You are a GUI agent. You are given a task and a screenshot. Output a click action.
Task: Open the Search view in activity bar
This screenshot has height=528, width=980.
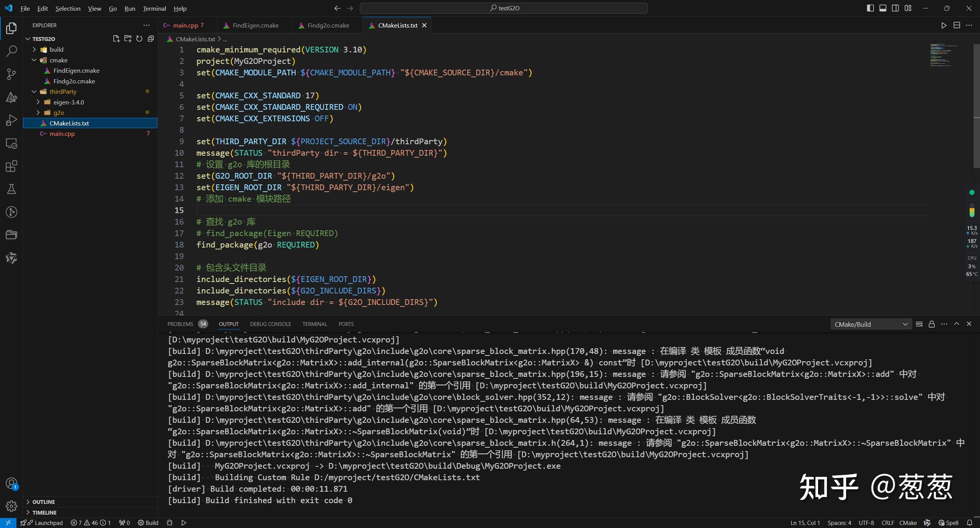11,51
